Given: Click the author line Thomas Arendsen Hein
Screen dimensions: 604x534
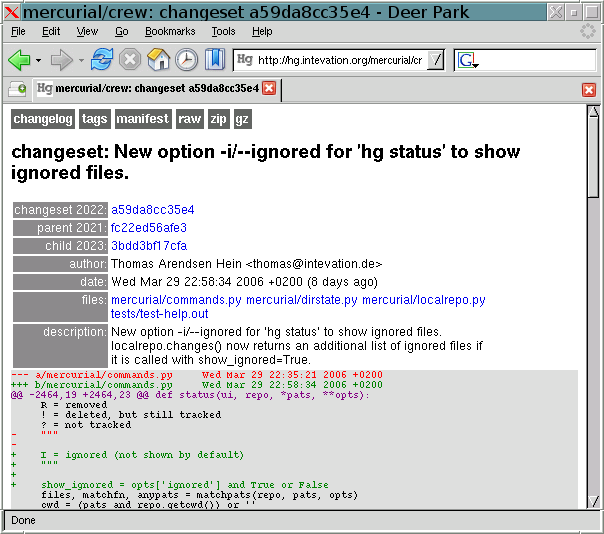Looking at the screenshot, I should 247,264.
